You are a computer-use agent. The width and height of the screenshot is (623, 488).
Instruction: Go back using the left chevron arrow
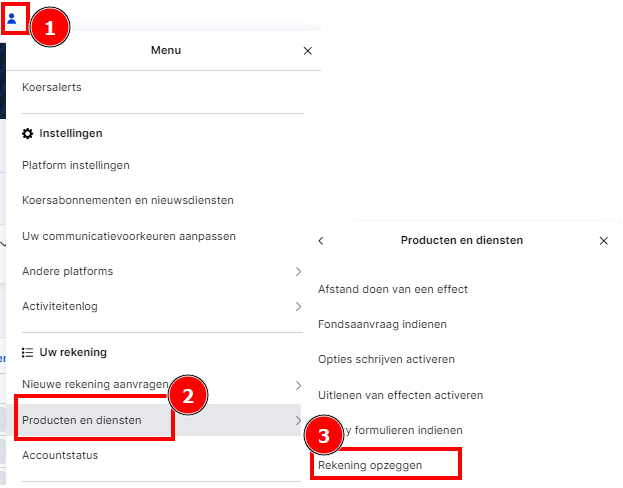click(321, 241)
